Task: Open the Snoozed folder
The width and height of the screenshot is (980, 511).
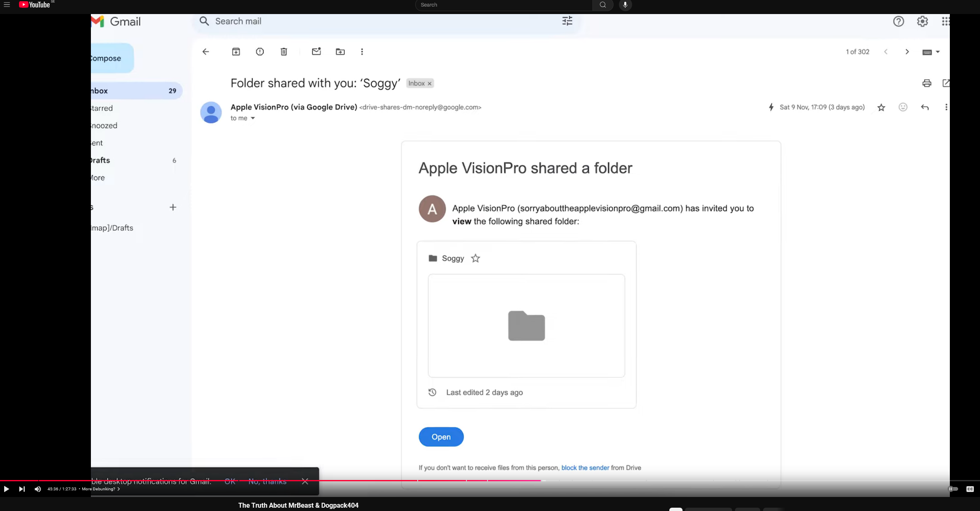Action: pos(136,126)
